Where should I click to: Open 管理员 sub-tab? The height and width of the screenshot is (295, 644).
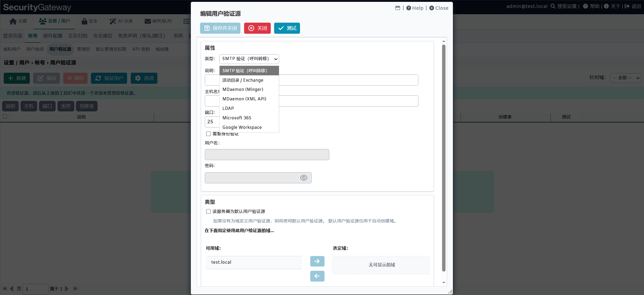pos(83,49)
